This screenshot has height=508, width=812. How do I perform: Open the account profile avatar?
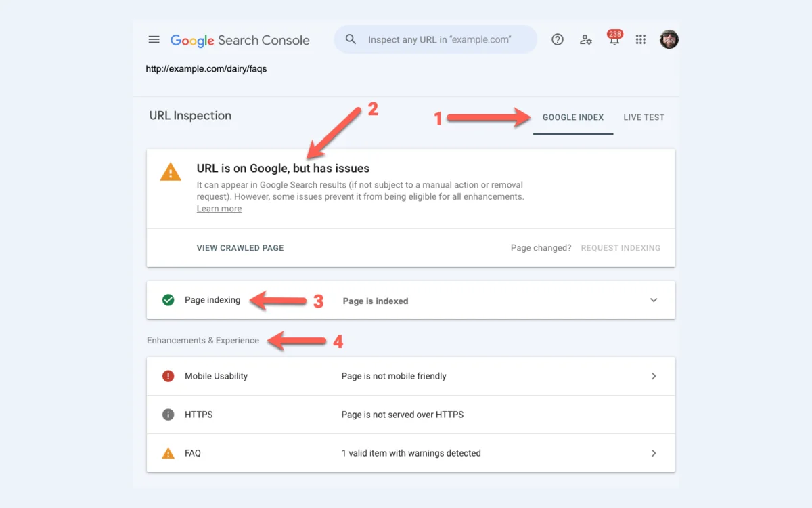click(669, 39)
